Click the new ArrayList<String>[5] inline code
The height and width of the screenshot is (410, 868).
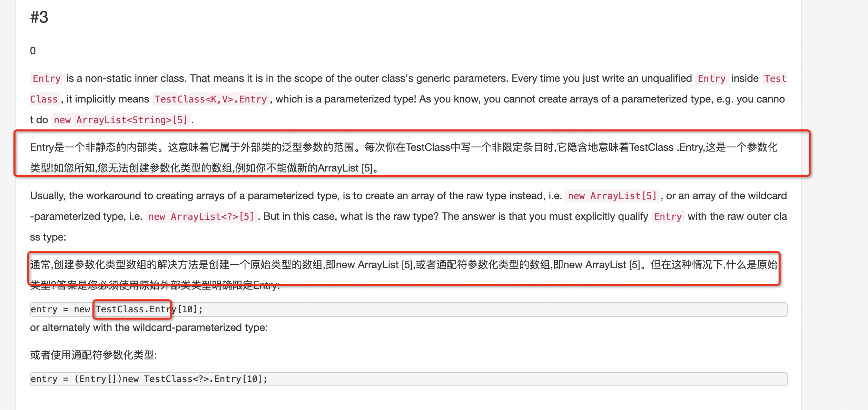point(121,120)
